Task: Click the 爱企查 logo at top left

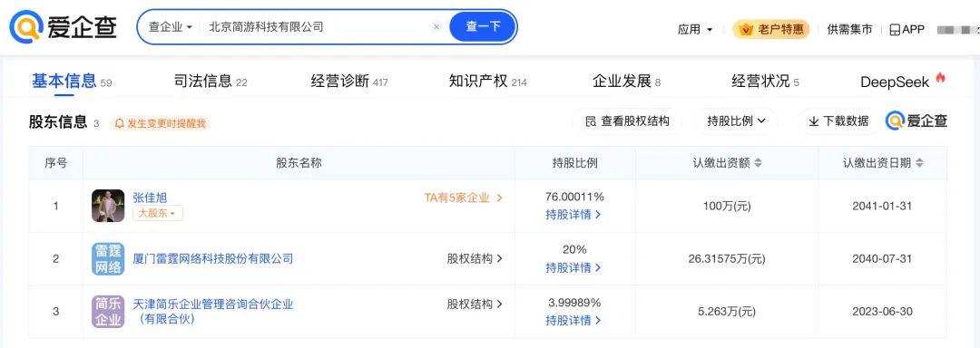Action: coord(63,27)
